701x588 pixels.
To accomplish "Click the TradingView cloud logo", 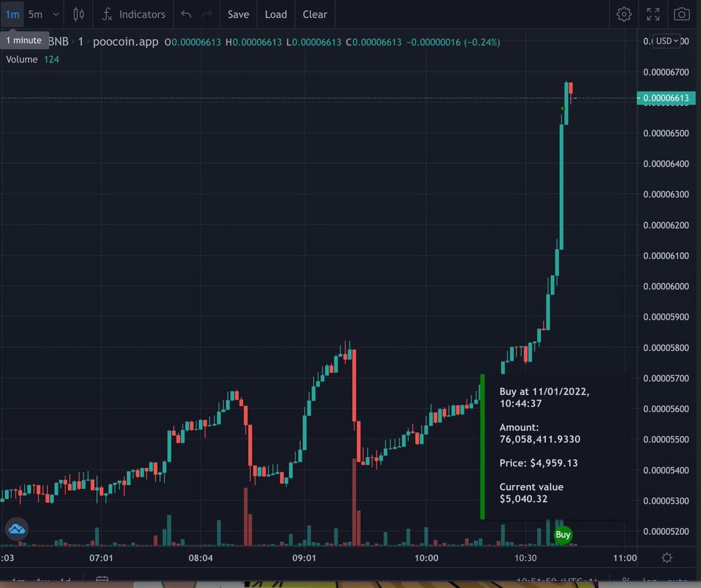I will click(16, 529).
